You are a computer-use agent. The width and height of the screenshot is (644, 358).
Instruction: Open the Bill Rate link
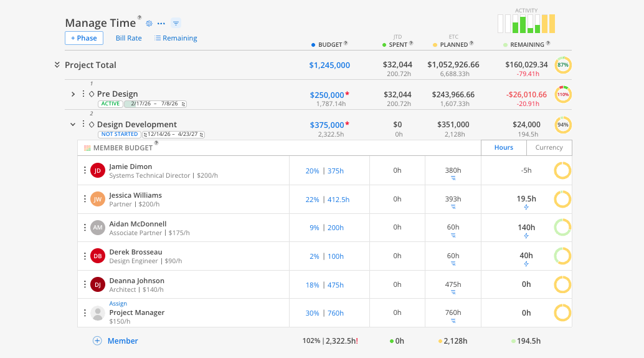coord(128,38)
